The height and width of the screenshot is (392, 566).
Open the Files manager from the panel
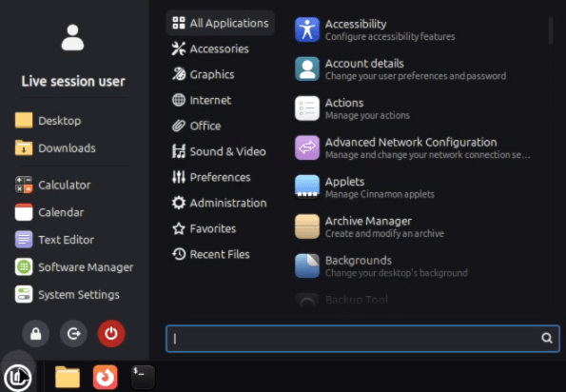pos(68,378)
